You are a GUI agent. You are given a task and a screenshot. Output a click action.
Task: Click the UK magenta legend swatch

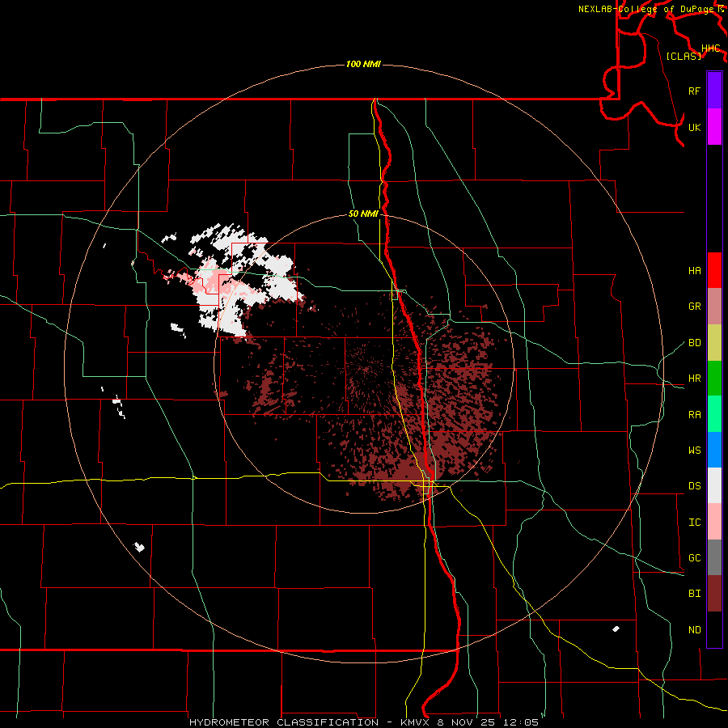coord(714,127)
